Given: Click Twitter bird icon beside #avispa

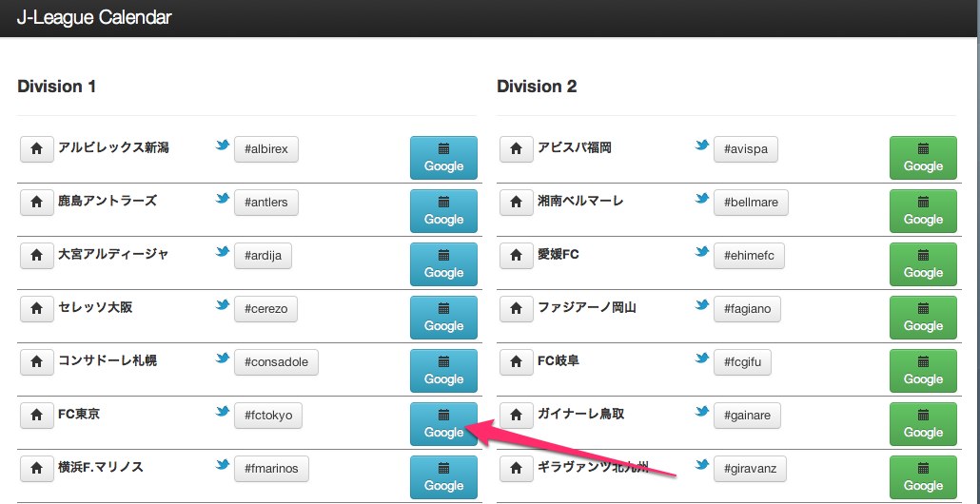Looking at the screenshot, I should click(702, 145).
